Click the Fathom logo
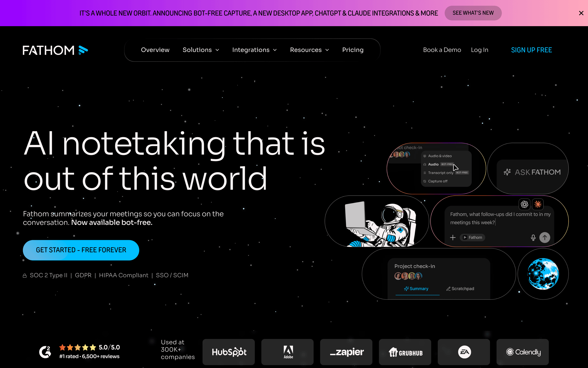This screenshot has height=368, width=588. (x=55, y=50)
